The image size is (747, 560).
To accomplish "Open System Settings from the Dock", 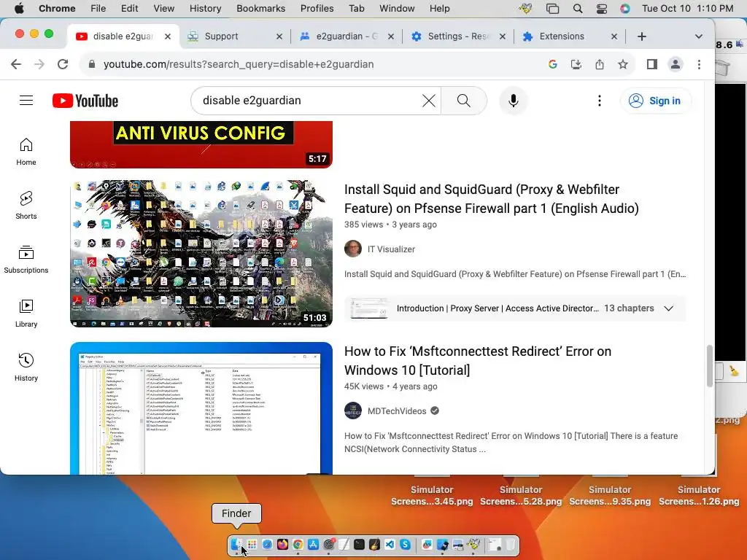I will pyautogui.click(x=328, y=544).
